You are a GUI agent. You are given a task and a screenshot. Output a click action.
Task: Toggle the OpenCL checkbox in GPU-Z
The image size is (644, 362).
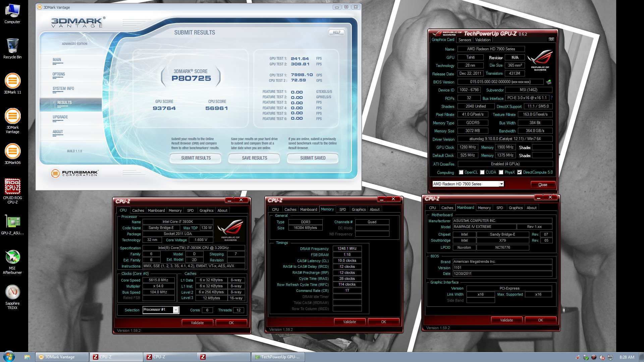(461, 172)
